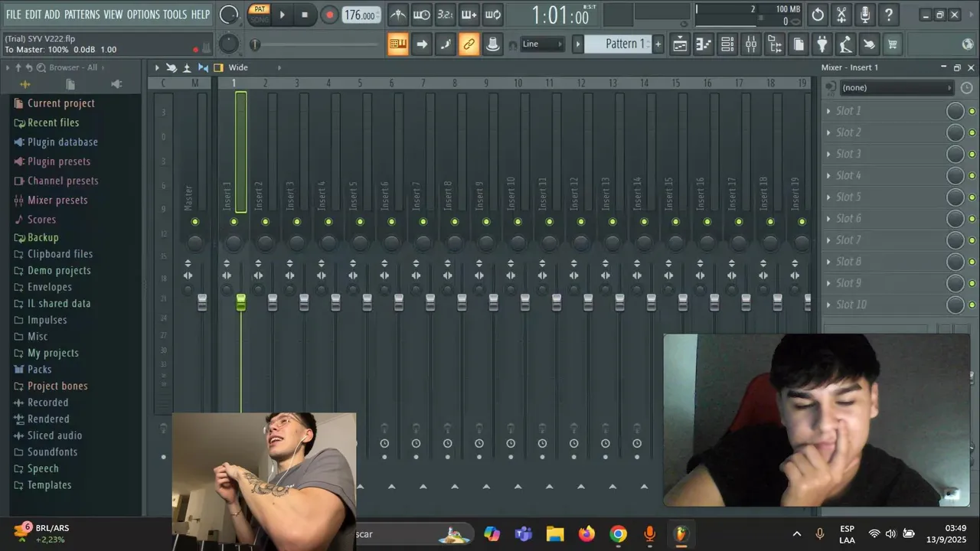Image resolution: width=980 pixels, height=551 pixels.
Task: Open the VIEW menu
Action: pyautogui.click(x=113, y=15)
